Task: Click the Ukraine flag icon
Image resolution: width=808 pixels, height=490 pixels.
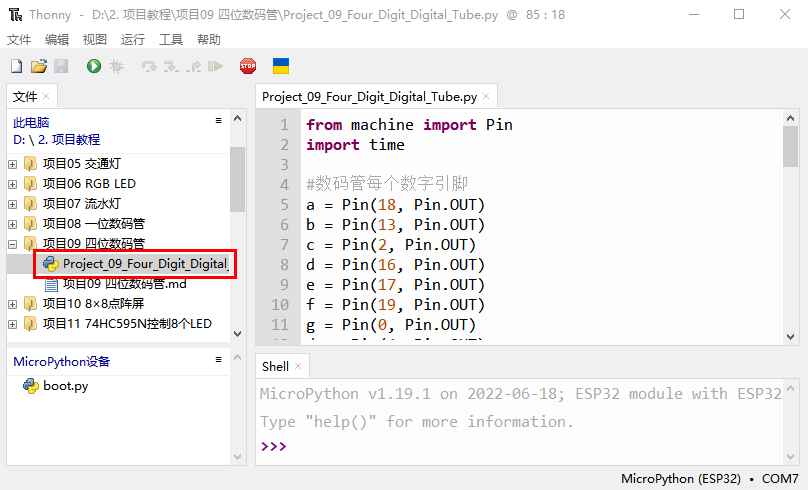Action: pyautogui.click(x=281, y=66)
